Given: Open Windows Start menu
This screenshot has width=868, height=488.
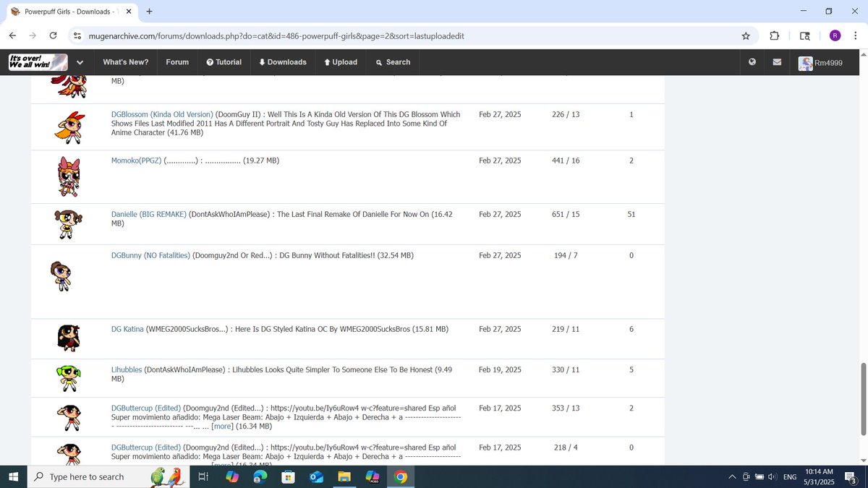Looking at the screenshot, I should point(13,476).
